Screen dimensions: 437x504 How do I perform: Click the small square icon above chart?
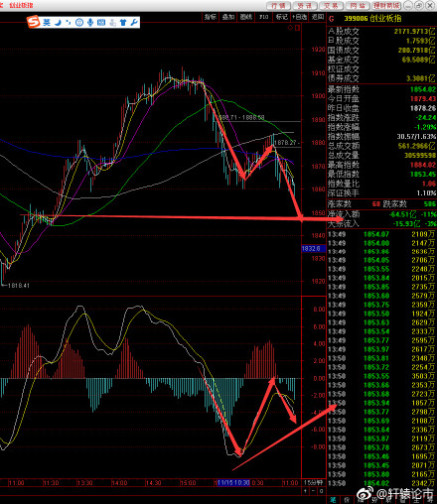(x=297, y=28)
